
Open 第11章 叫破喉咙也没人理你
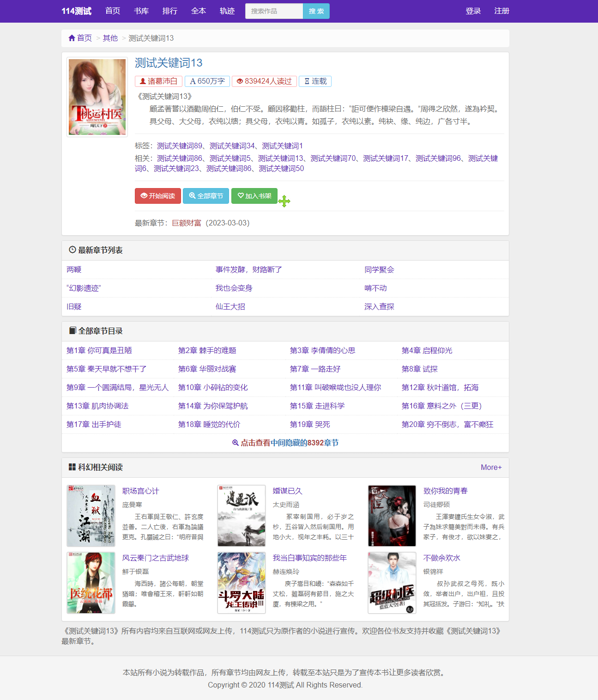coord(336,387)
